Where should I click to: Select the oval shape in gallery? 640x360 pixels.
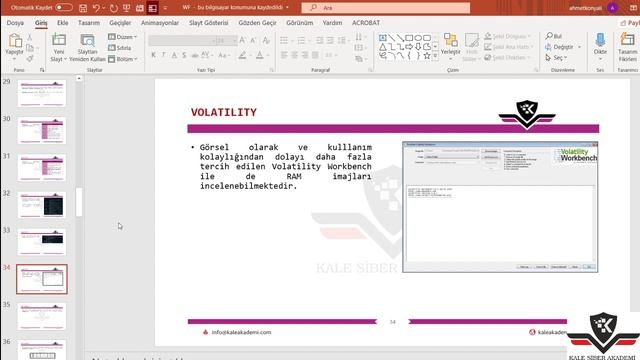(x=418, y=38)
